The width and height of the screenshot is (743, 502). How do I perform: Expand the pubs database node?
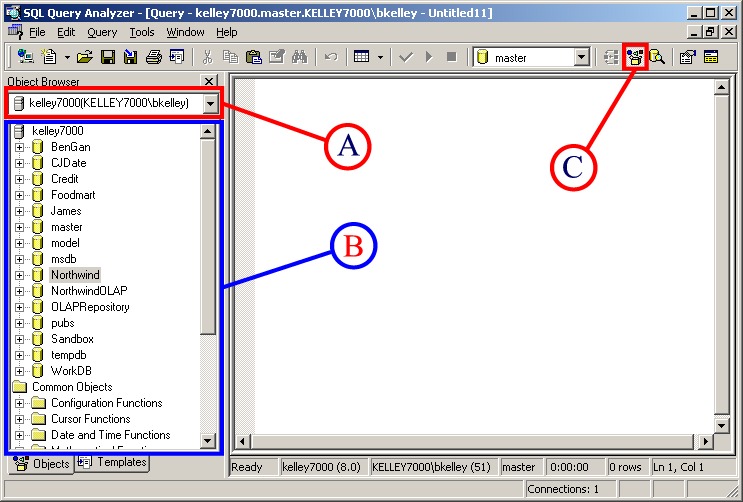(19, 323)
